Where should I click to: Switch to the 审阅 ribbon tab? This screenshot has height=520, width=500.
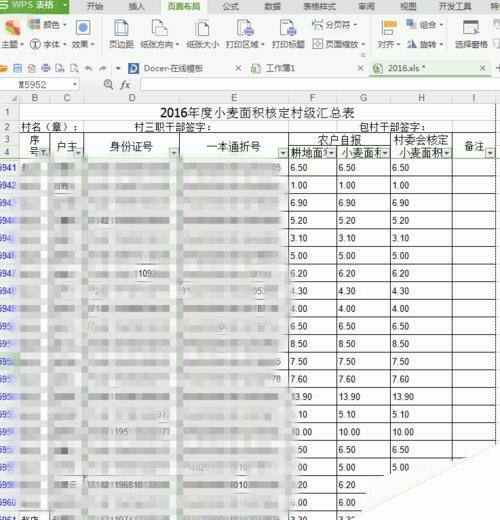[x=366, y=6]
